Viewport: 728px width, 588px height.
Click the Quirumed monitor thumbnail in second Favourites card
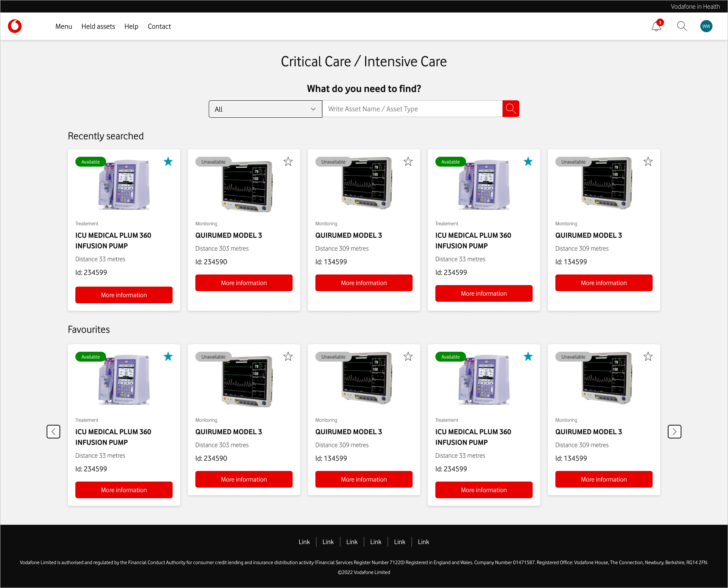[x=247, y=381]
